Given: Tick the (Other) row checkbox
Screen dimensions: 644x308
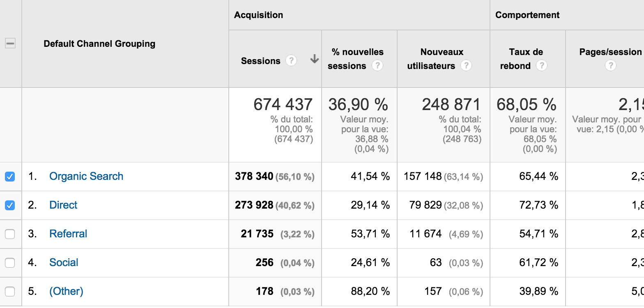Looking at the screenshot, I should pyautogui.click(x=10, y=292).
